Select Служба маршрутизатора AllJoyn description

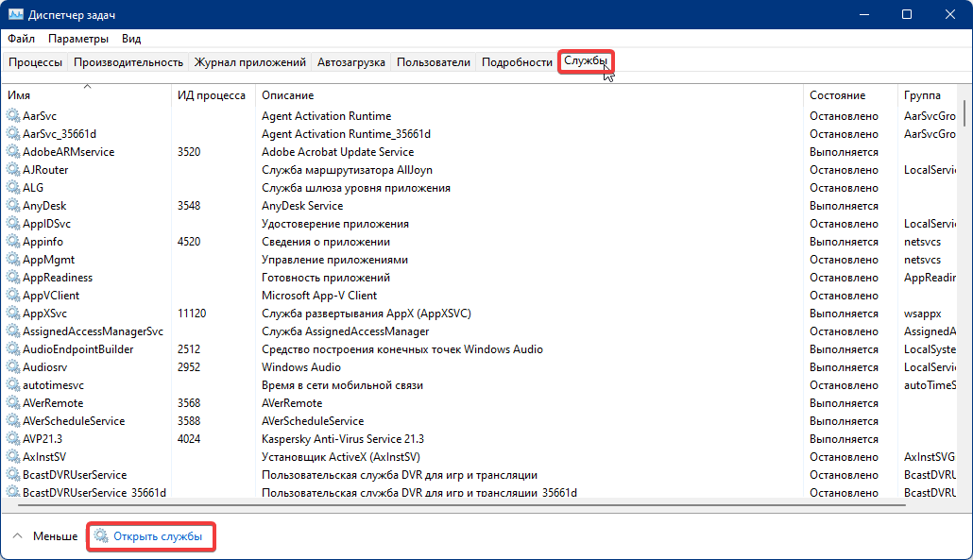tap(347, 169)
